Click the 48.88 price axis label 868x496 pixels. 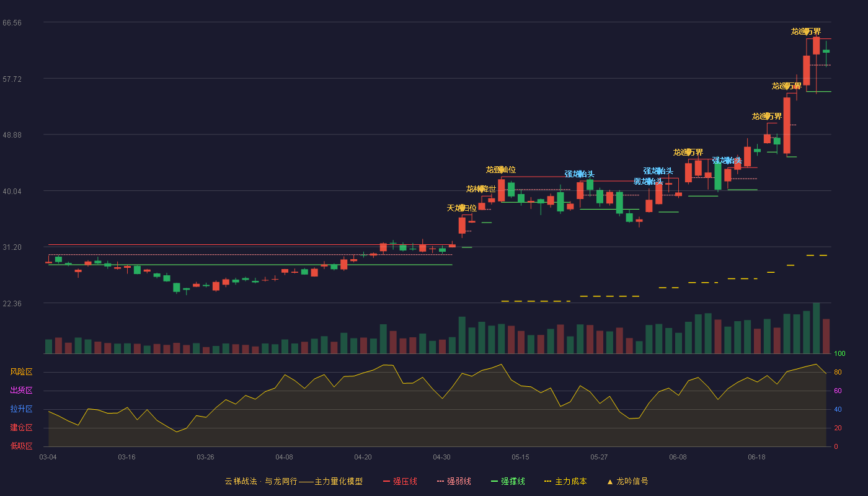(12, 135)
